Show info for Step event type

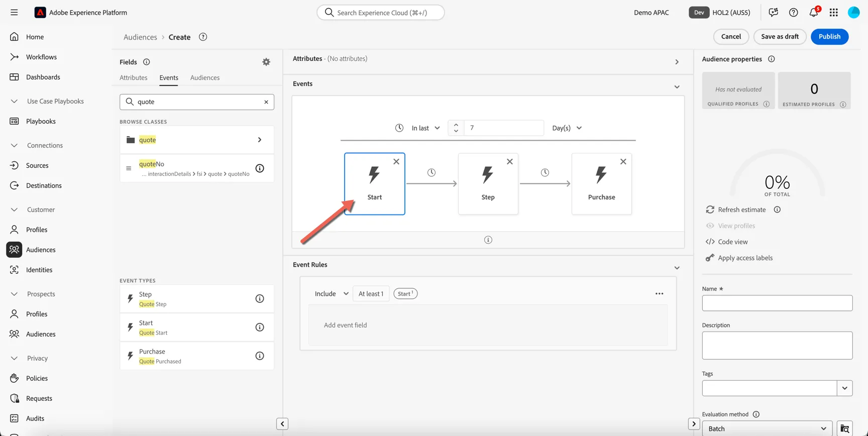coord(260,299)
